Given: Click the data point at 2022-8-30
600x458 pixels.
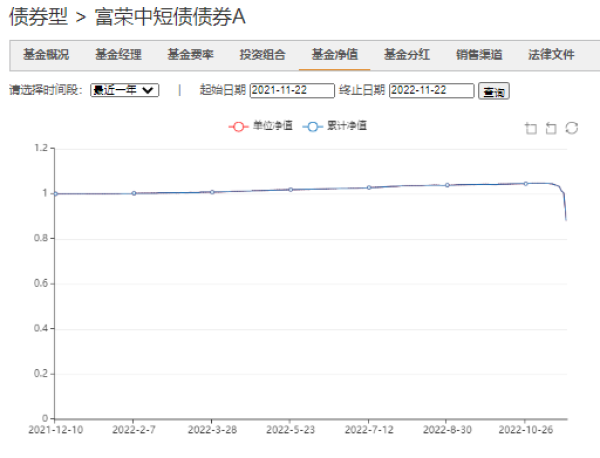Looking at the screenshot, I should coord(447,185).
